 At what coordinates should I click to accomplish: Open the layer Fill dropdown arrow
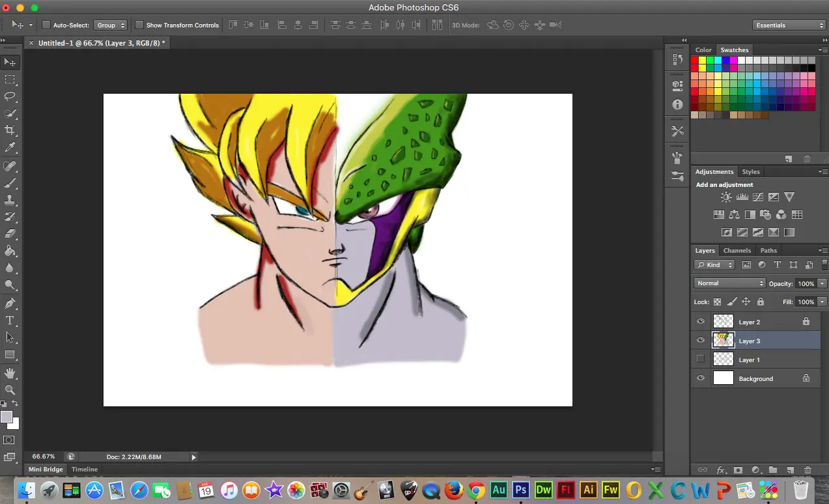click(822, 302)
